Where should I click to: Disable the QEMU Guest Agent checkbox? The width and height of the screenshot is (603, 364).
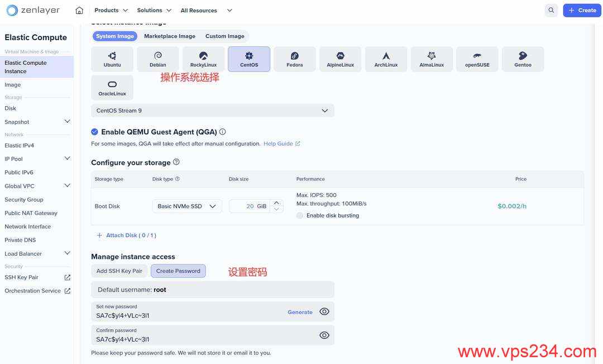[94, 132]
